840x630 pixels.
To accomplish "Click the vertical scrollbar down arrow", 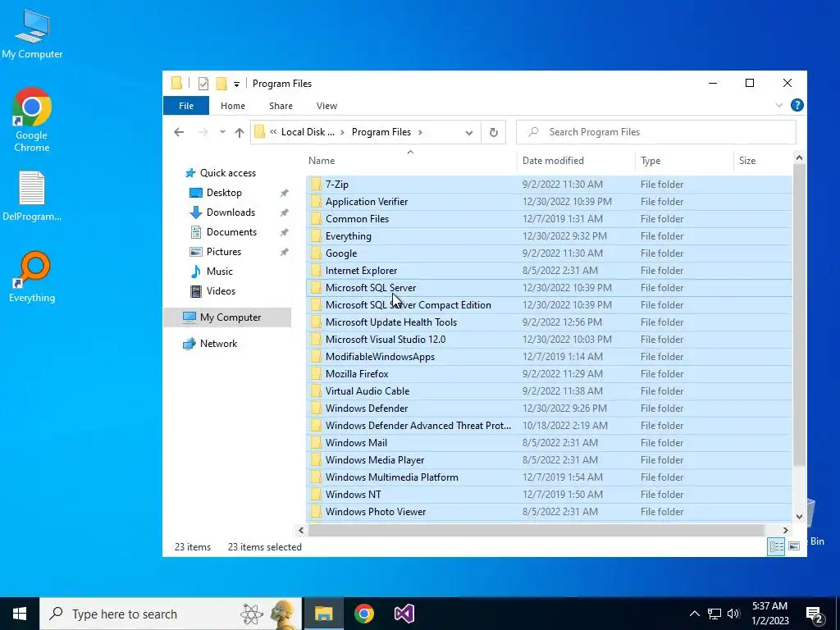I will [799, 517].
